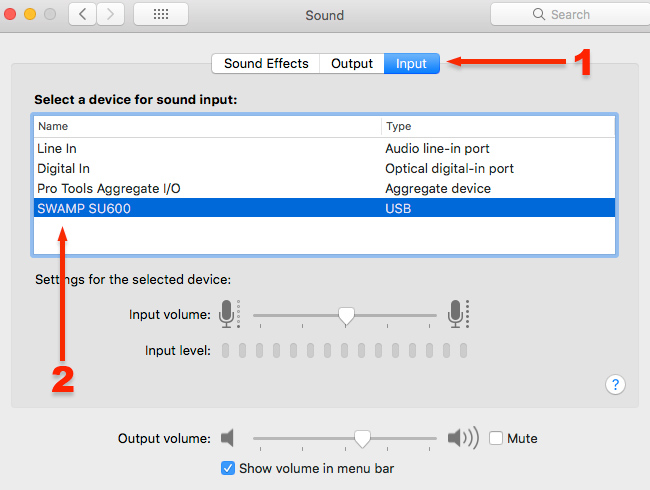The width and height of the screenshot is (650, 490).
Task: Toggle Show volume in menu bar
Action: coord(228,467)
